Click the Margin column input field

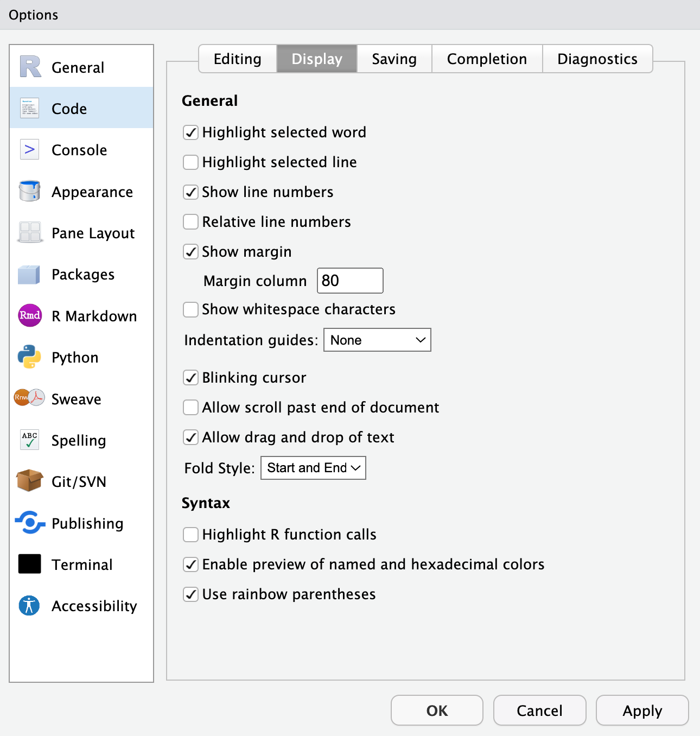coord(350,281)
